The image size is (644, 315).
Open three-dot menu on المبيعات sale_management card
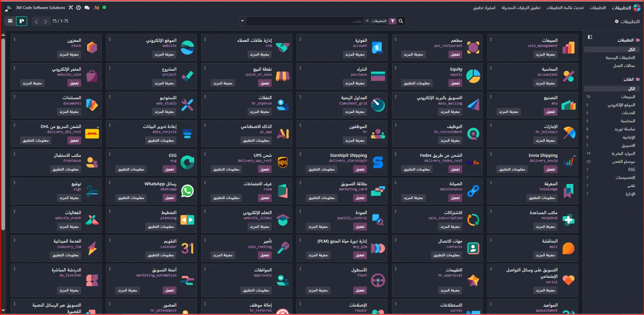coord(491,40)
